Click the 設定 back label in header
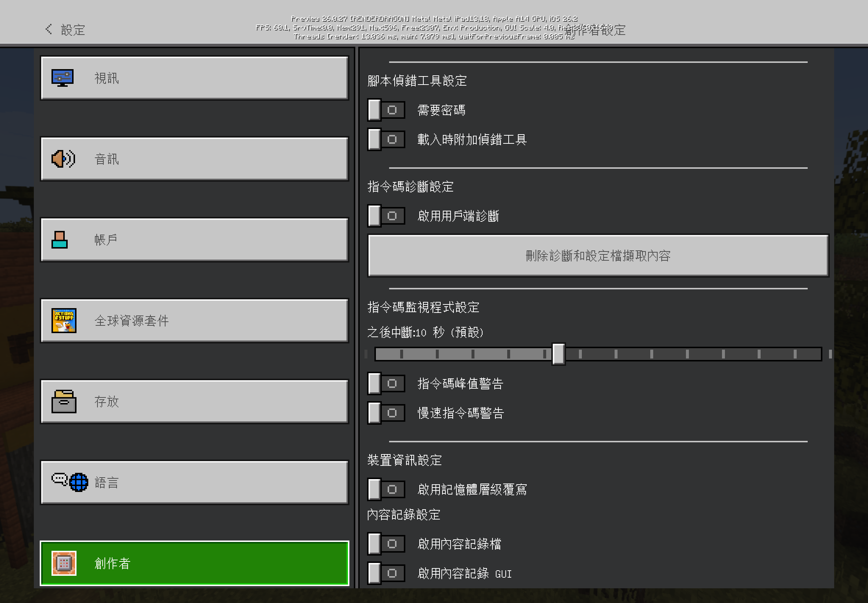Screen dimensions: 868x603 point(73,30)
